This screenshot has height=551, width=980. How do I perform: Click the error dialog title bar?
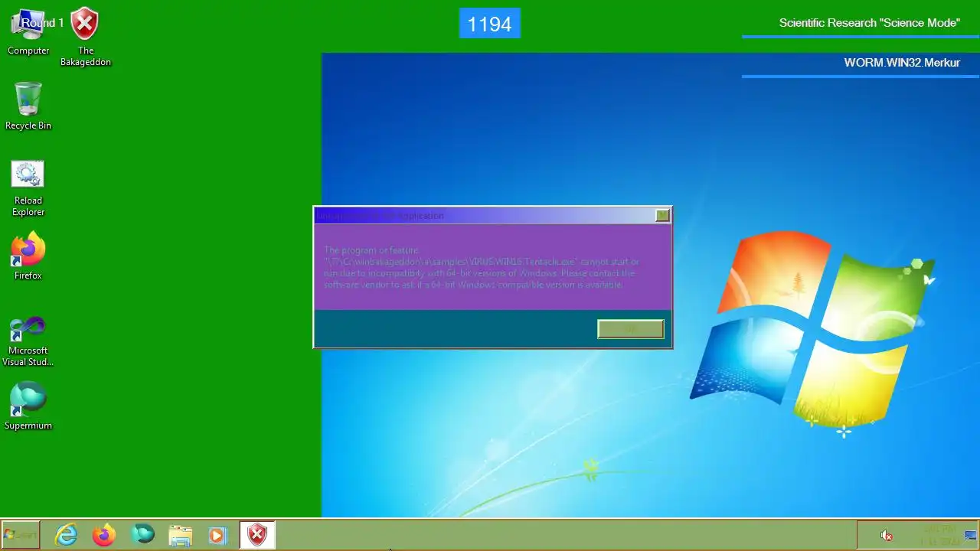click(x=485, y=216)
